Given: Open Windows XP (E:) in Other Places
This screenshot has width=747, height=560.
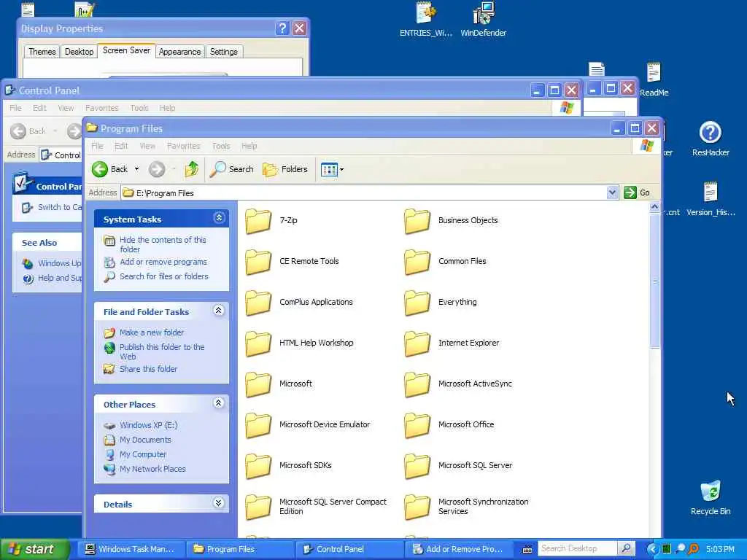Looking at the screenshot, I should tap(148, 425).
